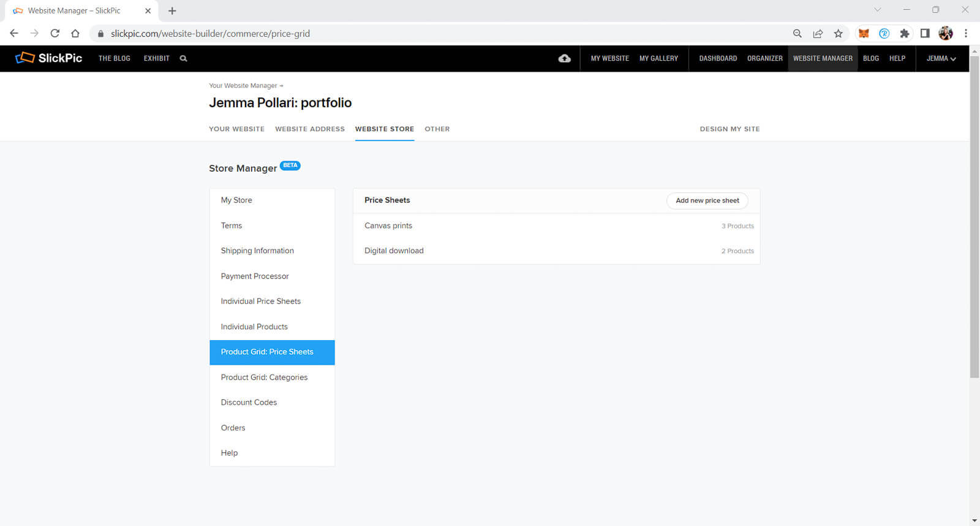The image size is (980, 526).
Task: Click the cloud upload icon
Action: click(564, 58)
